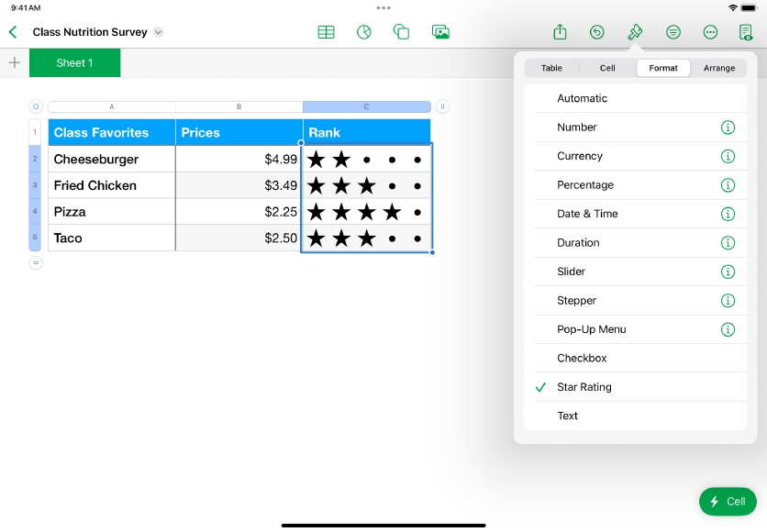Select the Automatic data format
The width and height of the screenshot is (767, 532).
point(582,98)
